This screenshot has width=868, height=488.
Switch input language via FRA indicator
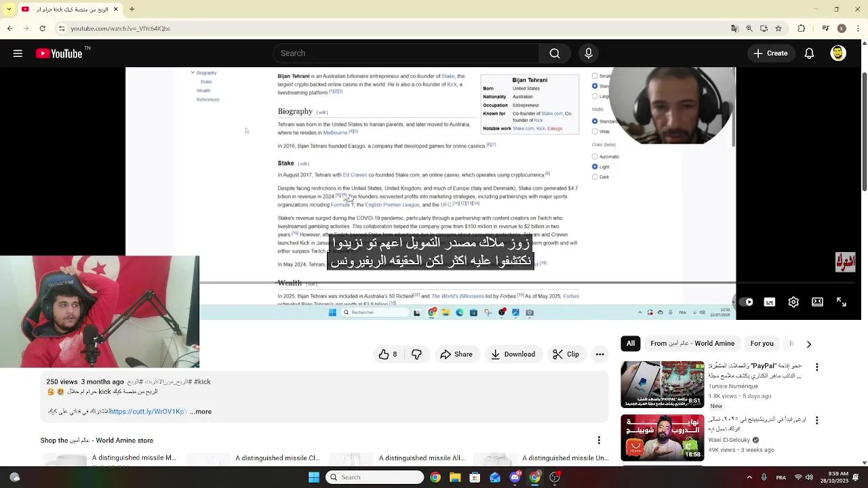[781, 477]
